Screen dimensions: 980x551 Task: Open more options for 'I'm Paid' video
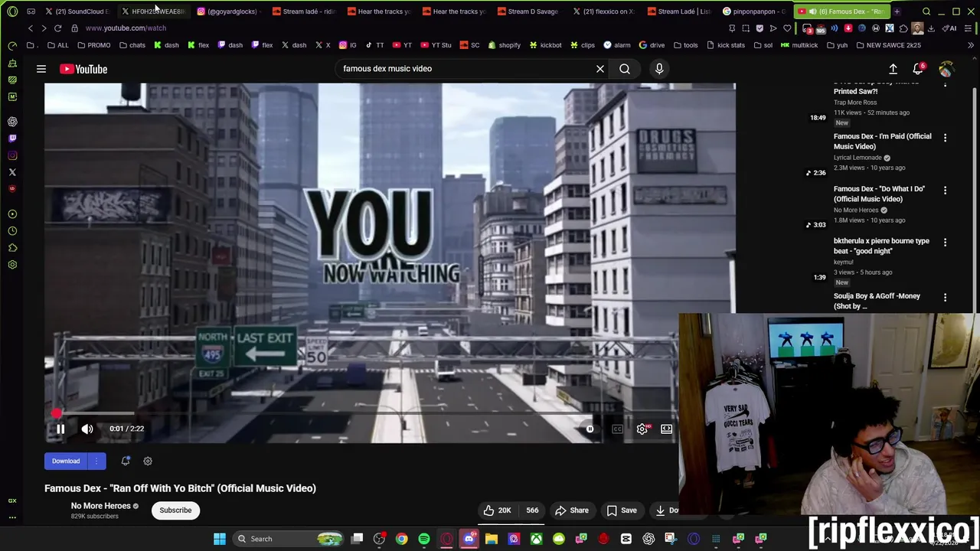tap(945, 138)
